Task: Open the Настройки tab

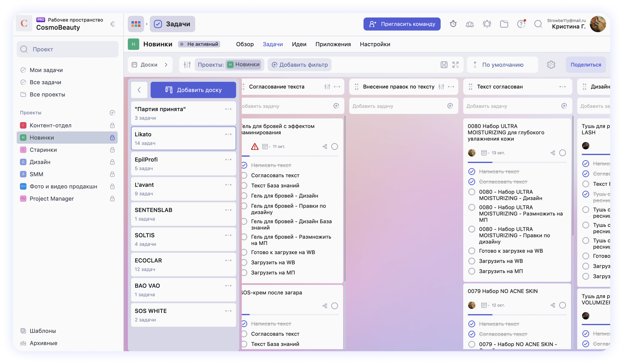Action: (375, 44)
